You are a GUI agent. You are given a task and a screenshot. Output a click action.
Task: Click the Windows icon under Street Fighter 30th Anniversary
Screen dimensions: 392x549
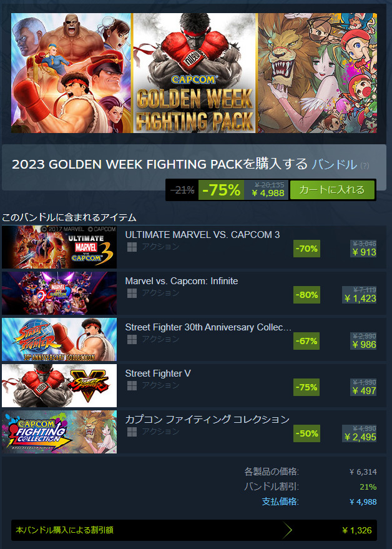point(132,340)
